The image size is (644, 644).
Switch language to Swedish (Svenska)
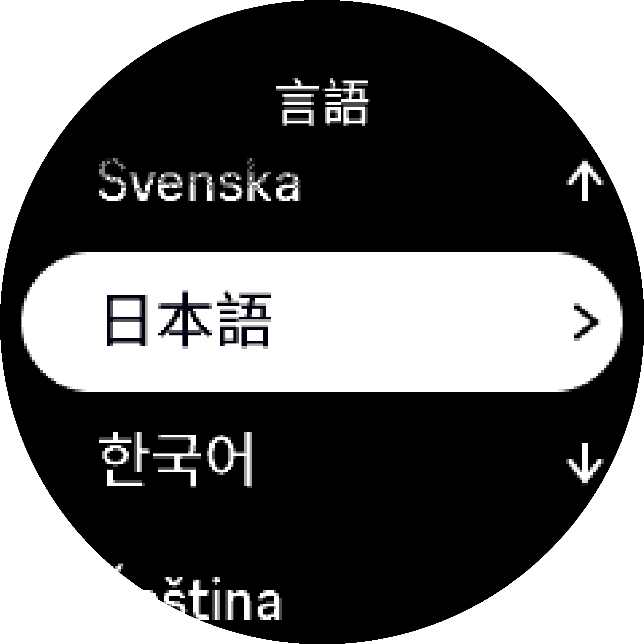200,181
